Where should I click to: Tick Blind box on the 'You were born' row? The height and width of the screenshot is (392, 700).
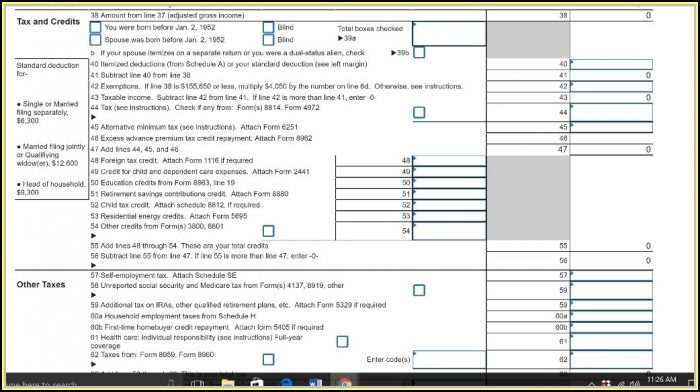(x=268, y=27)
